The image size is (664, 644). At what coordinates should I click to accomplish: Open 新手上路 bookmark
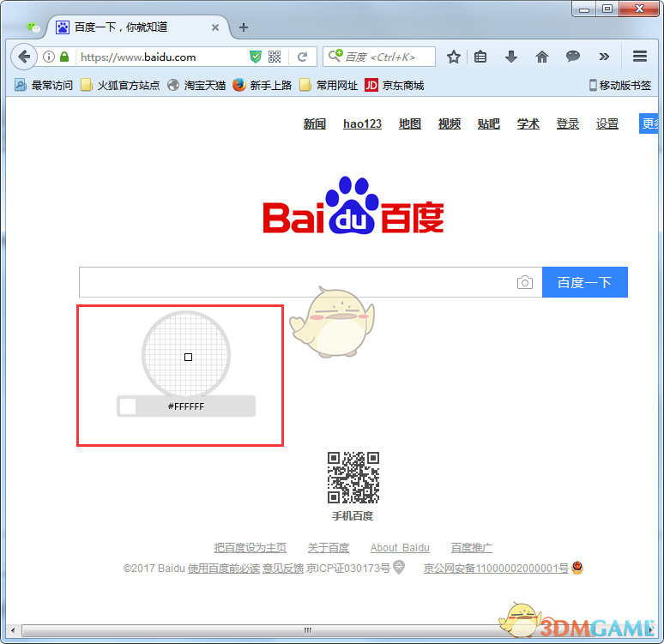click(263, 86)
